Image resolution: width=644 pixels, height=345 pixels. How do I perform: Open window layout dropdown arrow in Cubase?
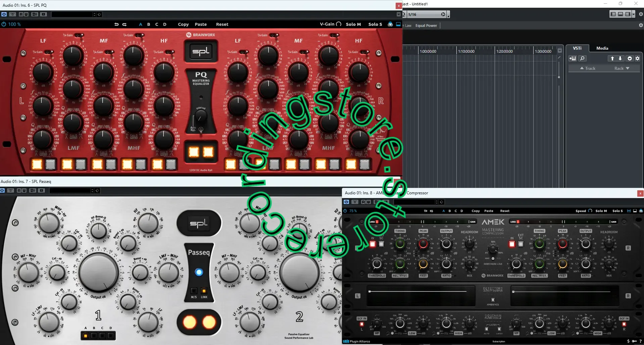click(633, 14)
